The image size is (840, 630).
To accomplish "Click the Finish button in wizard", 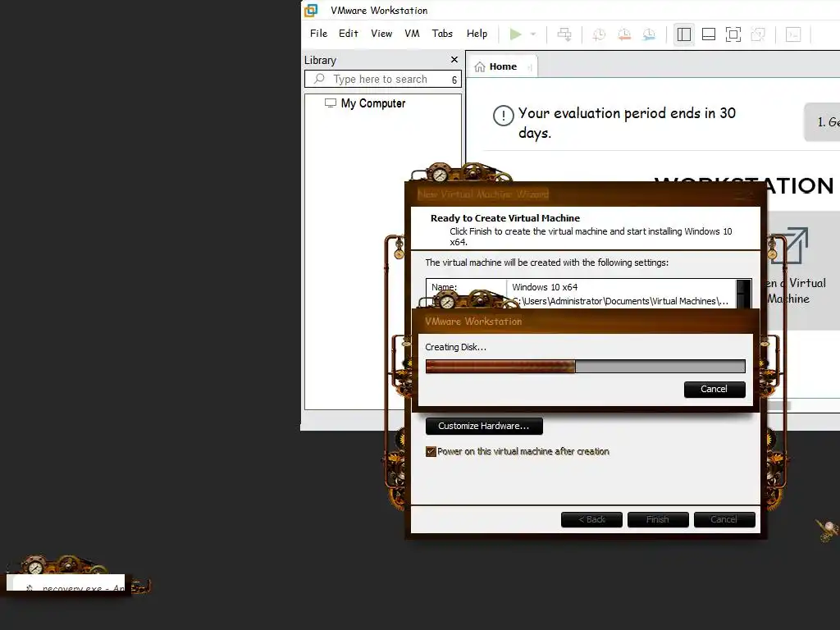I will 657,519.
